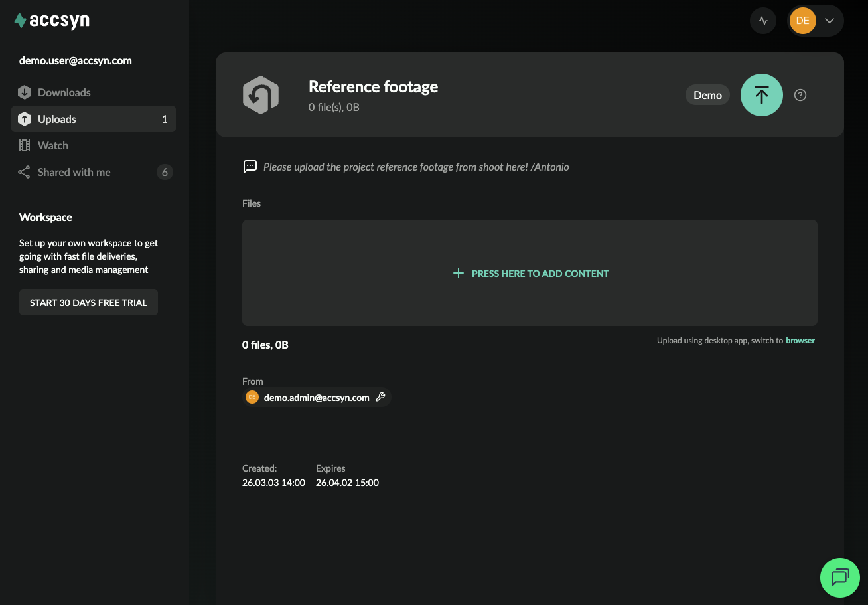Click the message speech bubble icon

point(250,167)
